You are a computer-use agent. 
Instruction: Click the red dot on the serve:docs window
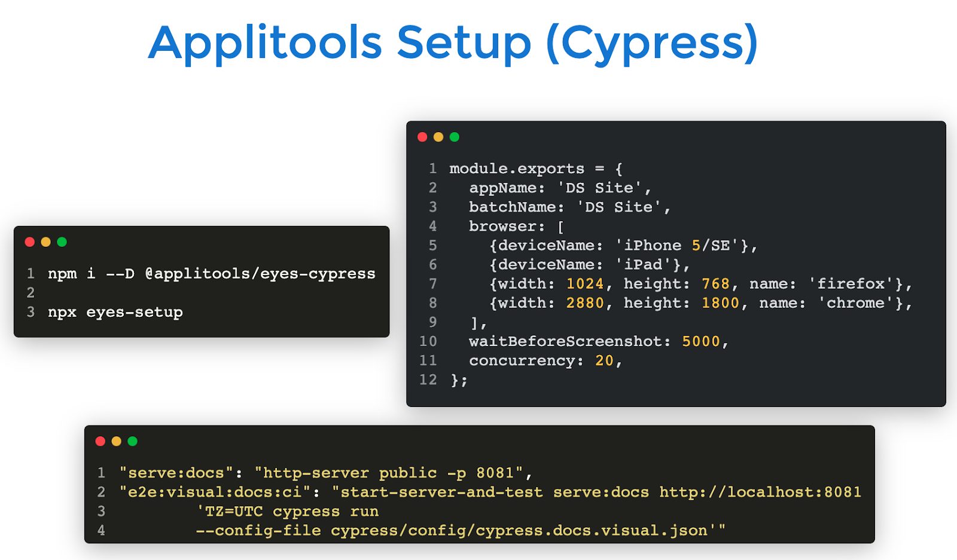[x=100, y=441]
